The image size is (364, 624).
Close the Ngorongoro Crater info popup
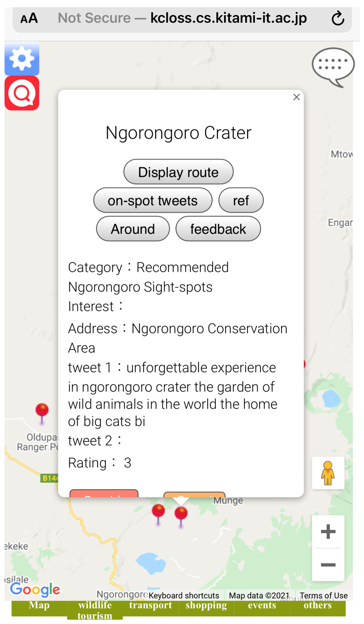(x=296, y=97)
